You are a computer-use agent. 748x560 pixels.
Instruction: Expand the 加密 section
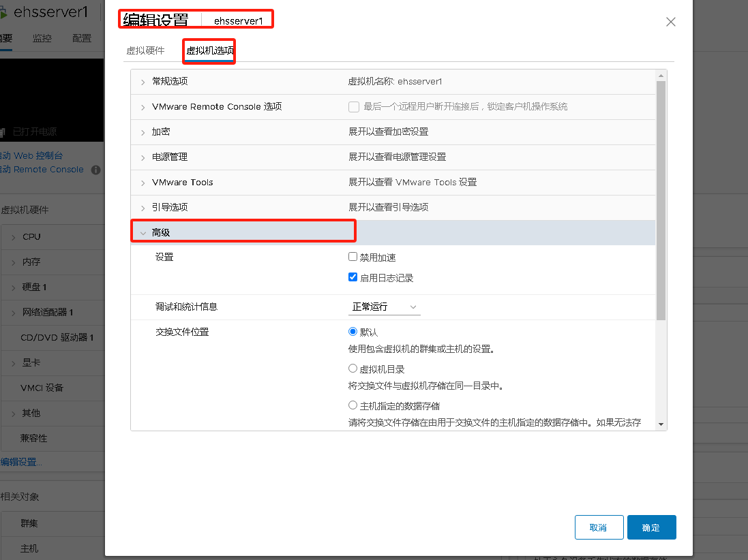(143, 132)
